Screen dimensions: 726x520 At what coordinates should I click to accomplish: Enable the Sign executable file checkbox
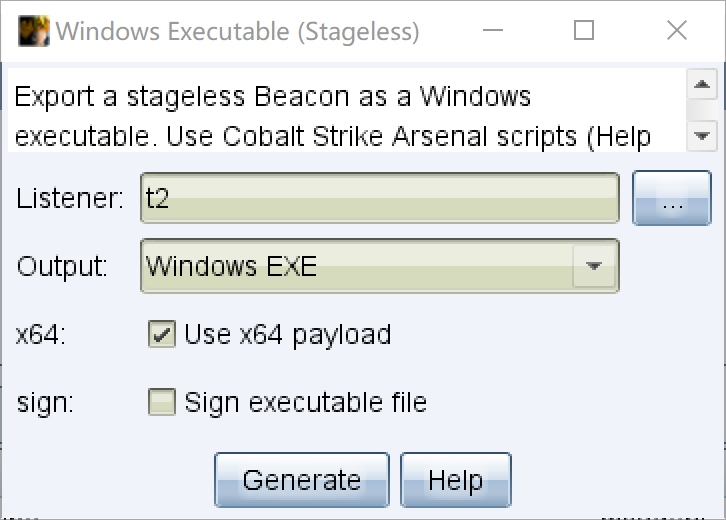tap(162, 401)
